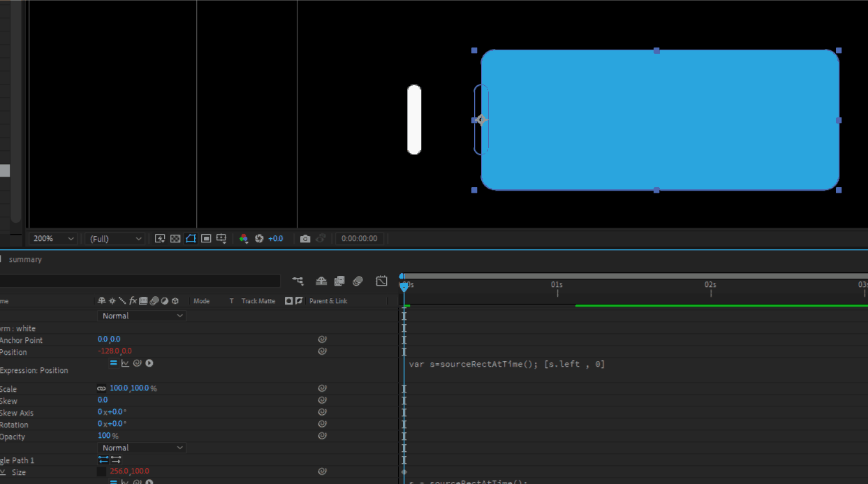Open the Normal blending mode dropdown

[141, 315]
